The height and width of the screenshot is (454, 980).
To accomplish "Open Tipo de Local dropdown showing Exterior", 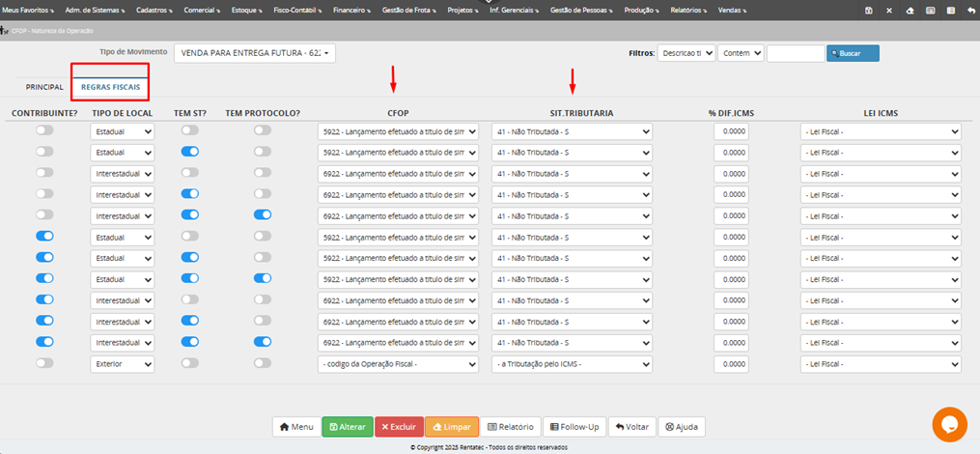I will click(x=122, y=364).
